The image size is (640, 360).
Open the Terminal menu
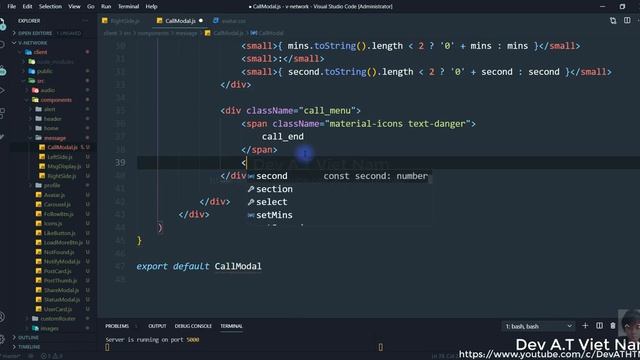tap(129, 7)
